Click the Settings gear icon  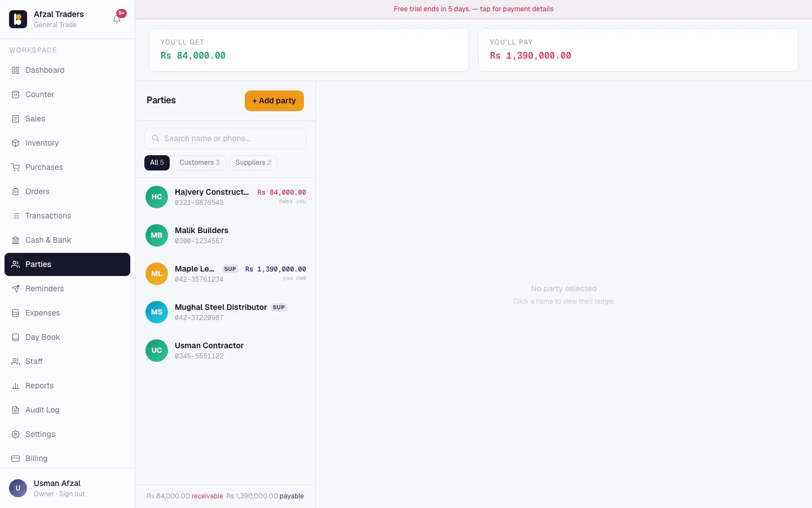[16, 435]
